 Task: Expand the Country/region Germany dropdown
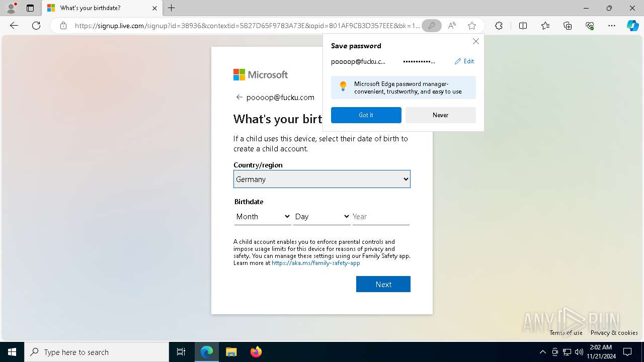coord(322,179)
